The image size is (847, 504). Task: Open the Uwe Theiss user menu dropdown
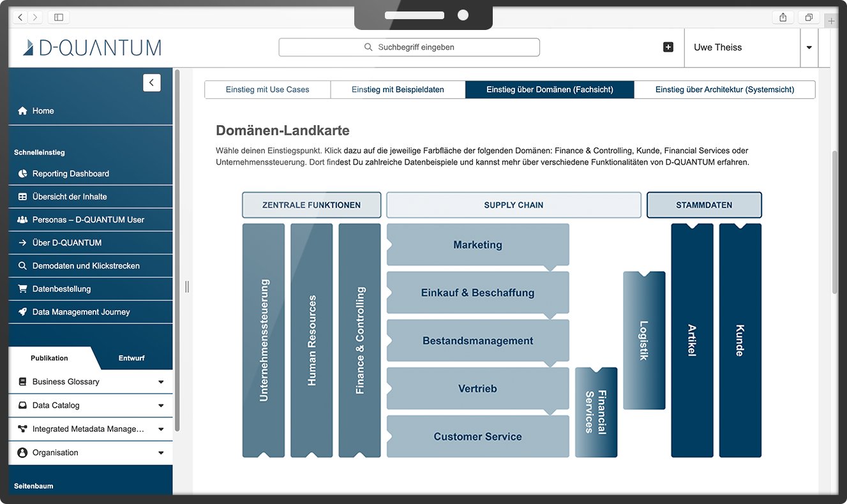[808, 47]
